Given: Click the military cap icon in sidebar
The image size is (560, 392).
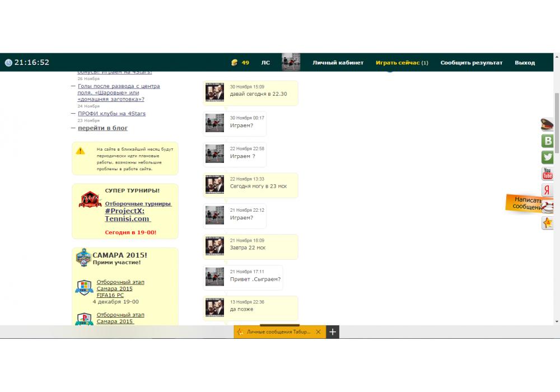Looking at the screenshot, I should click(x=547, y=125).
